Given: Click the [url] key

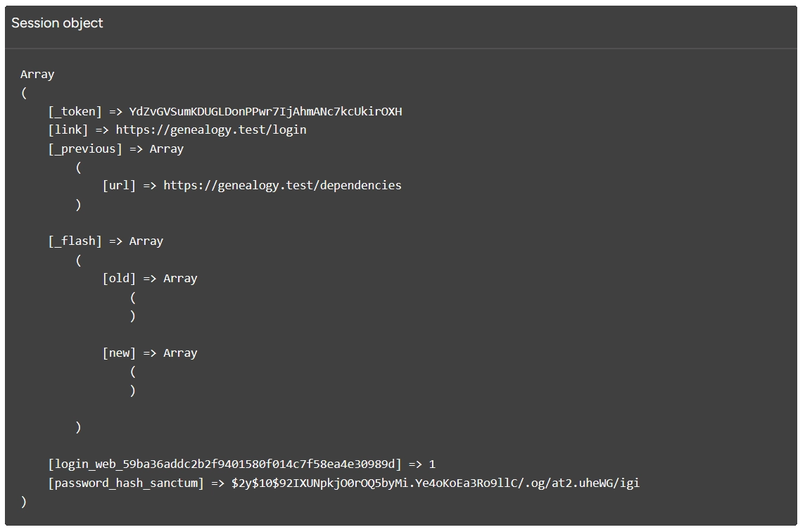Looking at the screenshot, I should [119, 185].
